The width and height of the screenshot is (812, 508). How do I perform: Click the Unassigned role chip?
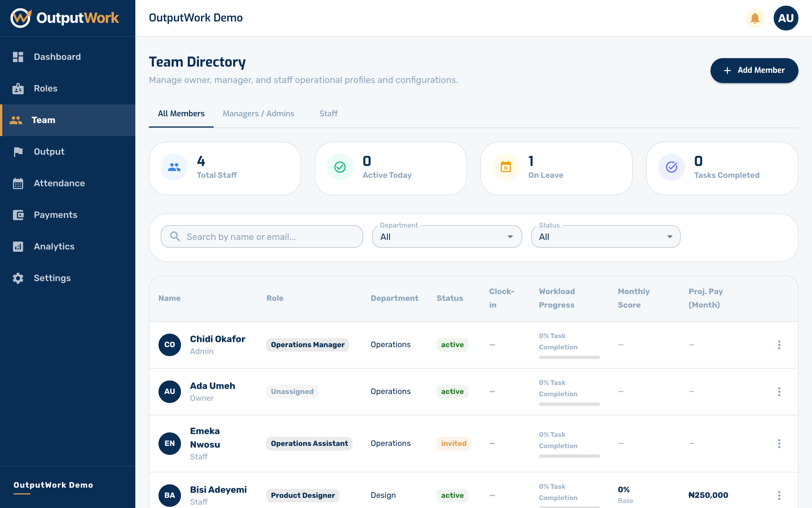292,391
